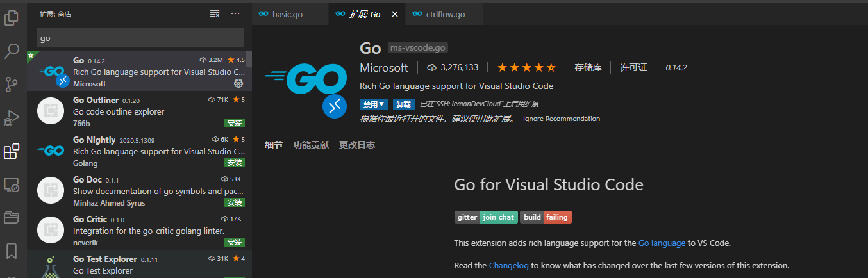Click the Go Outliner extension icon

[x=50, y=111]
